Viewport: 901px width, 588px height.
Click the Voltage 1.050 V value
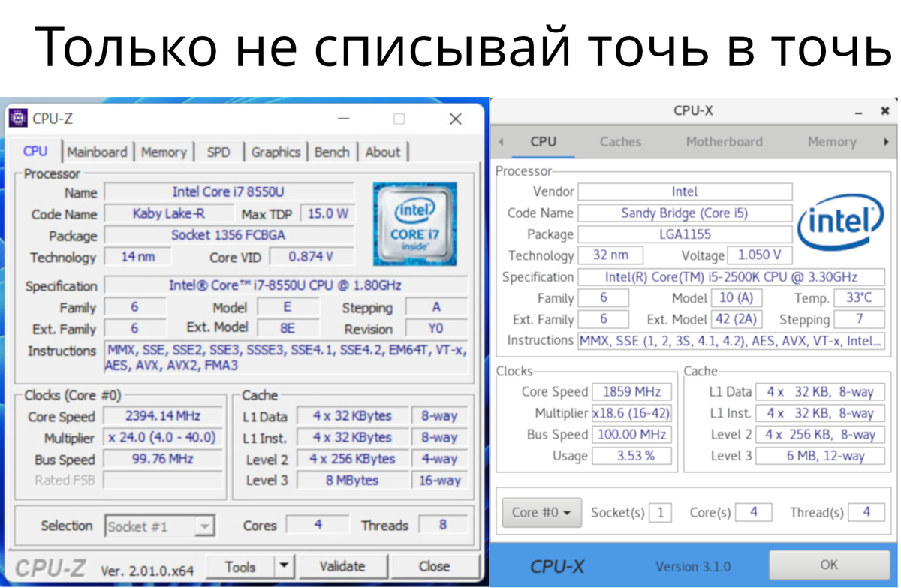coord(760,255)
